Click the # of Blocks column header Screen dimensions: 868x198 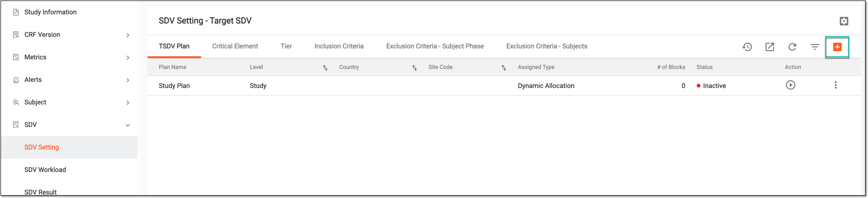click(x=671, y=67)
